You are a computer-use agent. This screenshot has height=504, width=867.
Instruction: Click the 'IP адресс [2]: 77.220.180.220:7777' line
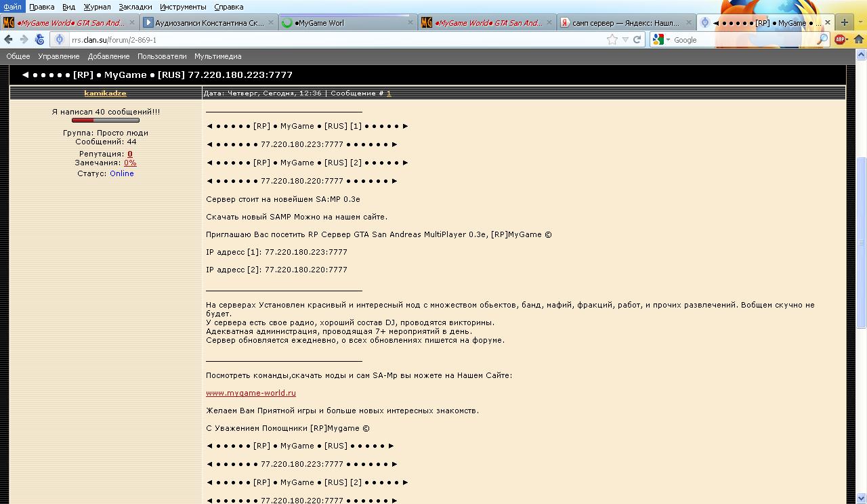pyautogui.click(x=276, y=270)
